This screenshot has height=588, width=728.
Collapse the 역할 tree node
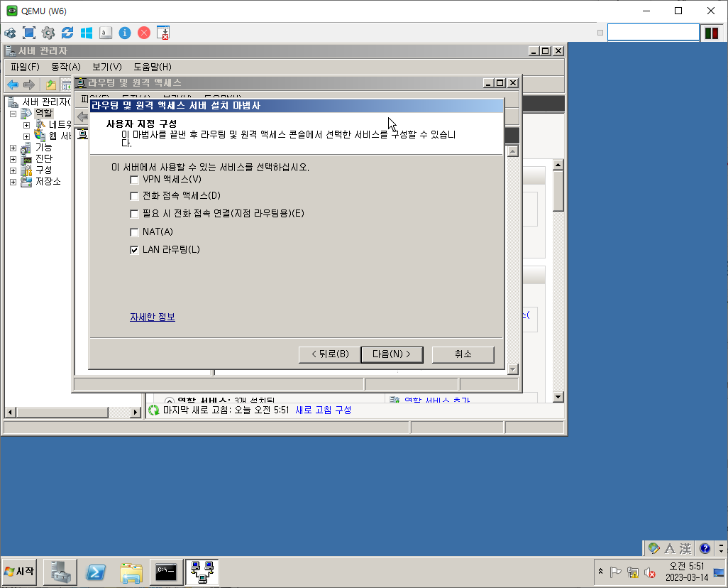13,114
